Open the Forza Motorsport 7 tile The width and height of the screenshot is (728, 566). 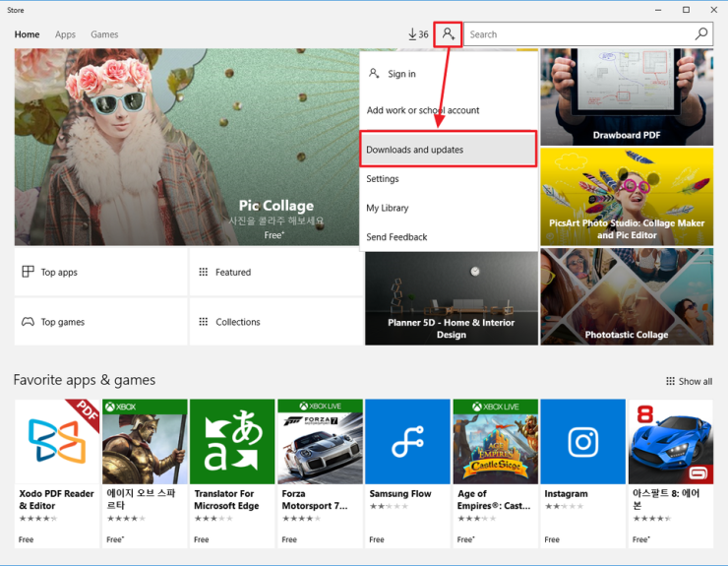320,441
